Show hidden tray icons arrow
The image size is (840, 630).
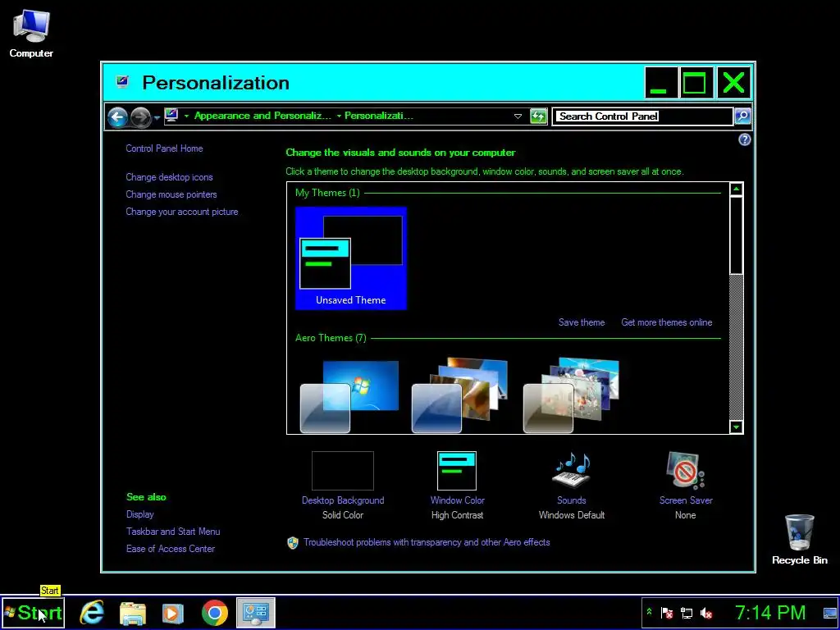(650, 612)
